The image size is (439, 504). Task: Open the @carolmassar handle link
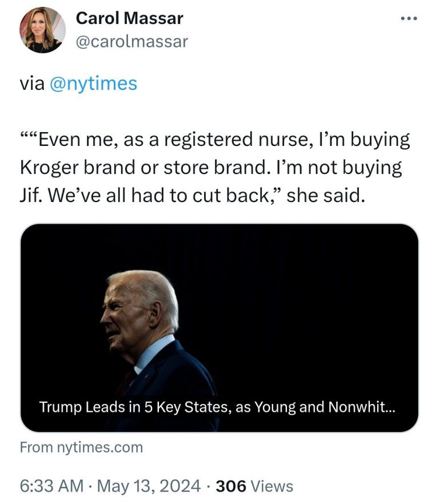[131, 42]
